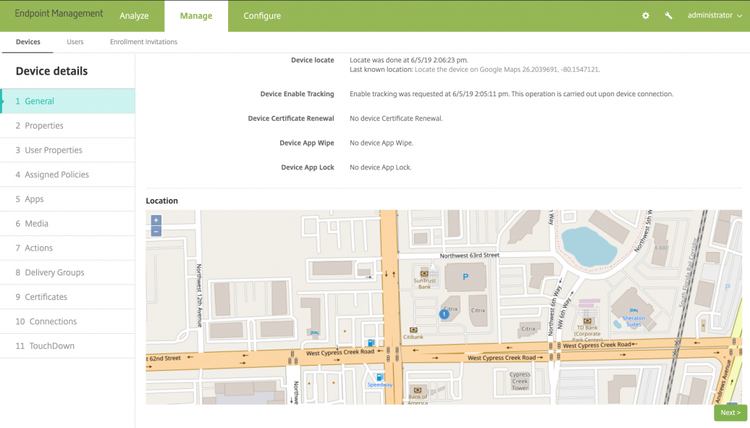Click the Sheraton Suites hotel icon
The width and height of the screenshot is (750, 428).
(633, 310)
